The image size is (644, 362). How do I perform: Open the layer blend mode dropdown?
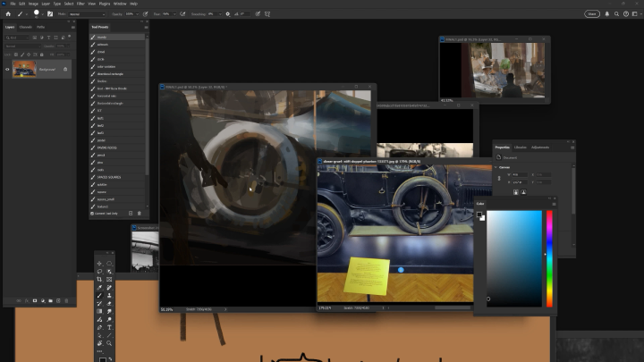point(22,46)
